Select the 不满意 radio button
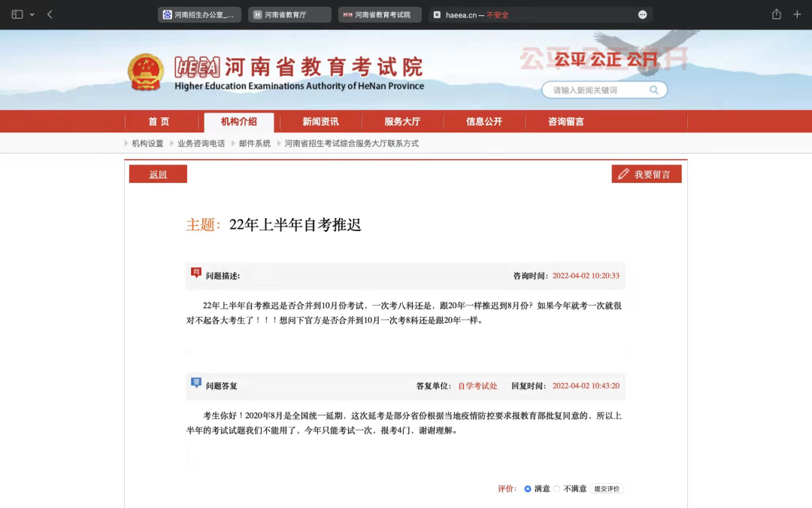 (557, 488)
